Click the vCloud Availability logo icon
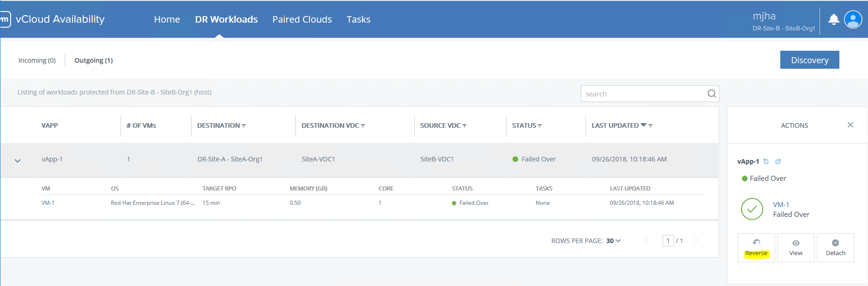 click(5, 19)
